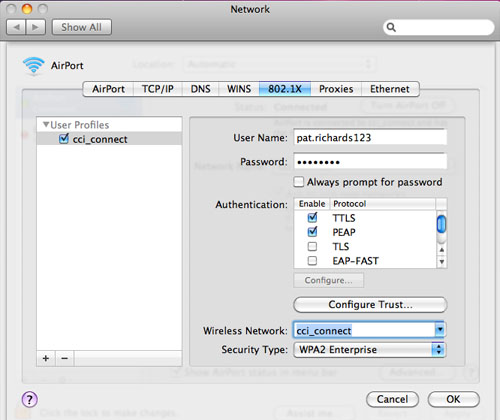Screen dimensions: 500x420
Task: Click the Configure... button
Action: coord(329,280)
